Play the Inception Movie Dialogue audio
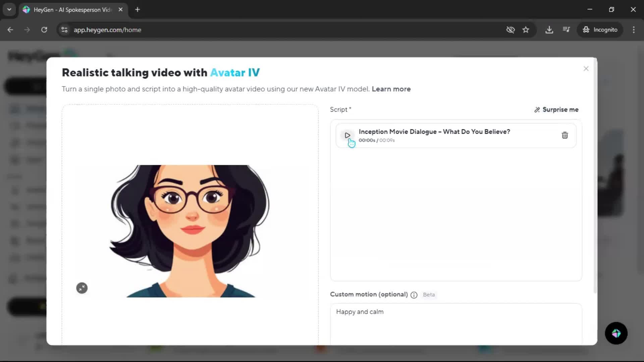 (x=347, y=135)
